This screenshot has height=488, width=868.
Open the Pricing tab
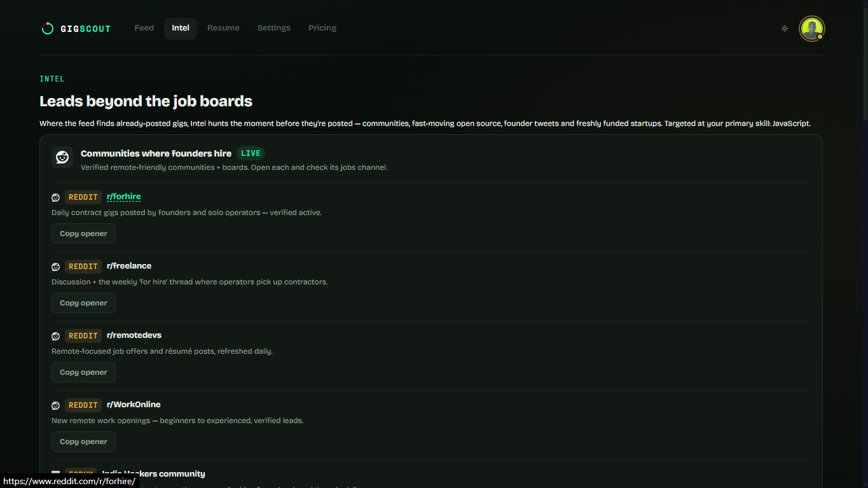coord(322,28)
